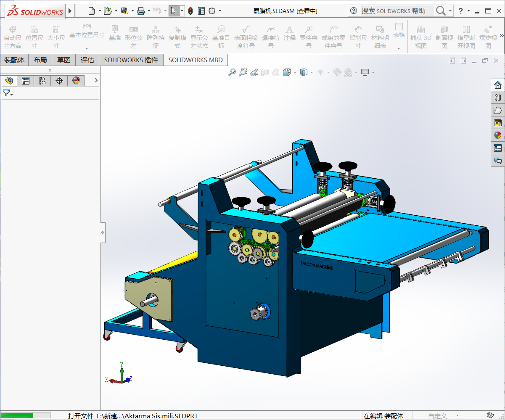Open the Custom Properties task pane icon

click(498, 148)
